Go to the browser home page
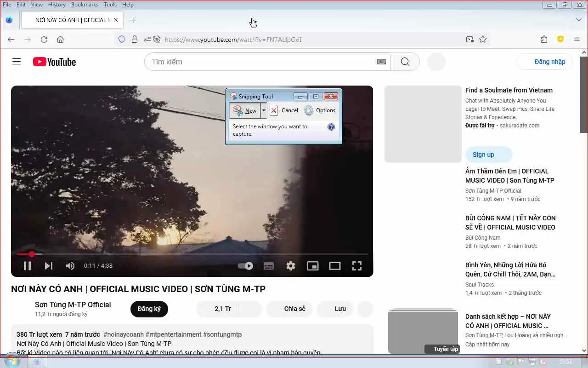The width and height of the screenshot is (588, 368). click(x=60, y=40)
